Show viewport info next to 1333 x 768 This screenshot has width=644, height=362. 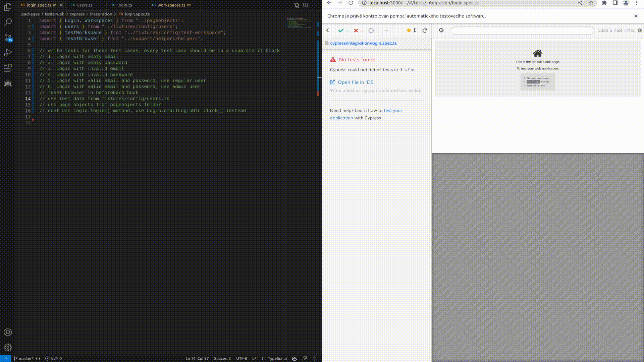[640, 31]
